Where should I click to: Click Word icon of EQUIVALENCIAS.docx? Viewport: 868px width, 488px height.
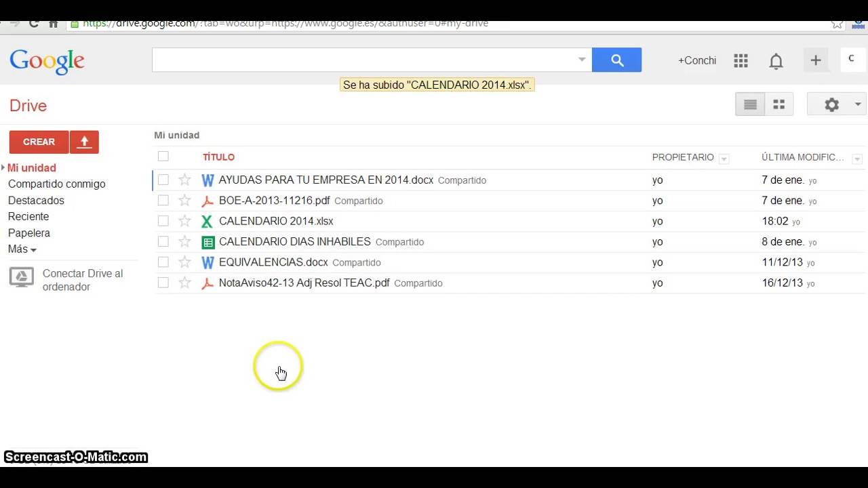[x=208, y=262]
